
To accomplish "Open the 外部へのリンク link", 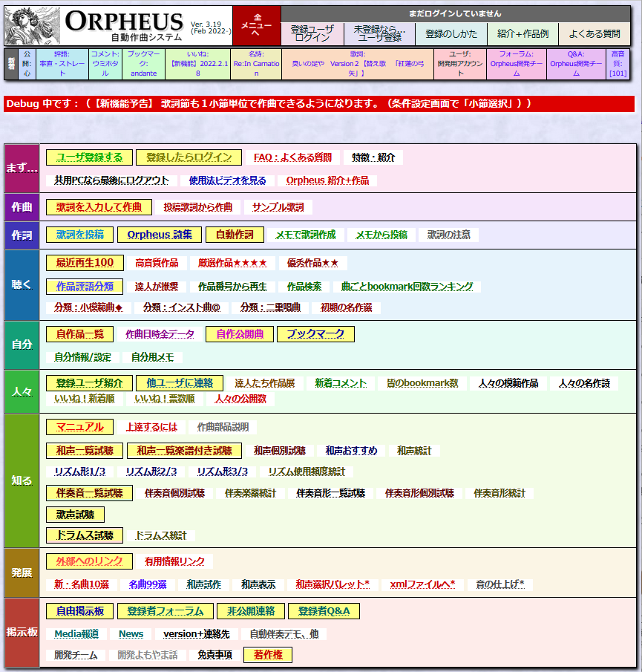I will coord(90,561).
